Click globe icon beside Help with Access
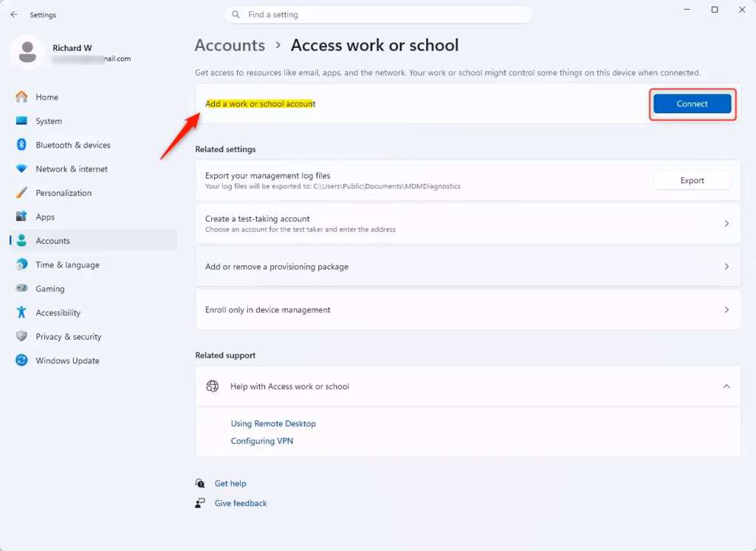The width and height of the screenshot is (756, 551). (x=213, y=386)
